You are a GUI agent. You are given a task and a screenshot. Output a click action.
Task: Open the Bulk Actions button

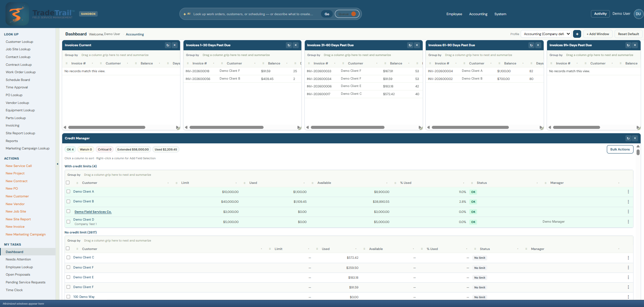coord(620,149)
